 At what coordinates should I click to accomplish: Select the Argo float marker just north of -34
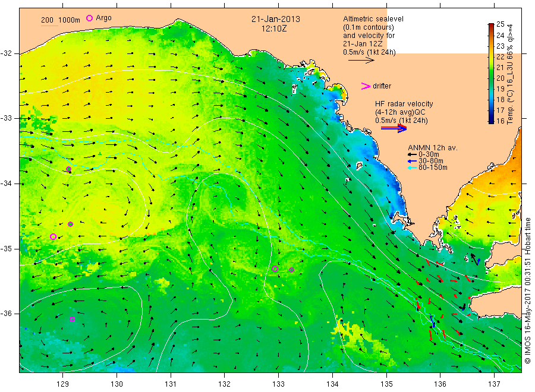[68, 169]
